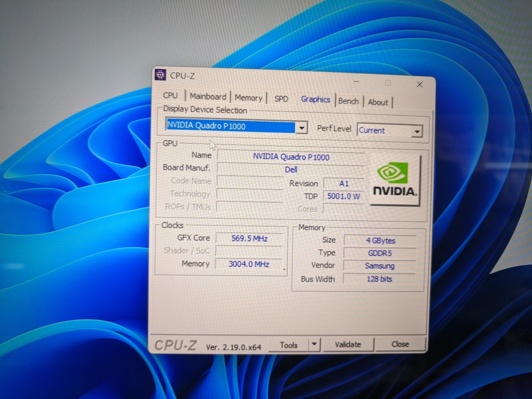The width and height of the screenshot is (532, 399).
Task: Open the Tools dropdown arrow
Action: click(x=314, y=344)
